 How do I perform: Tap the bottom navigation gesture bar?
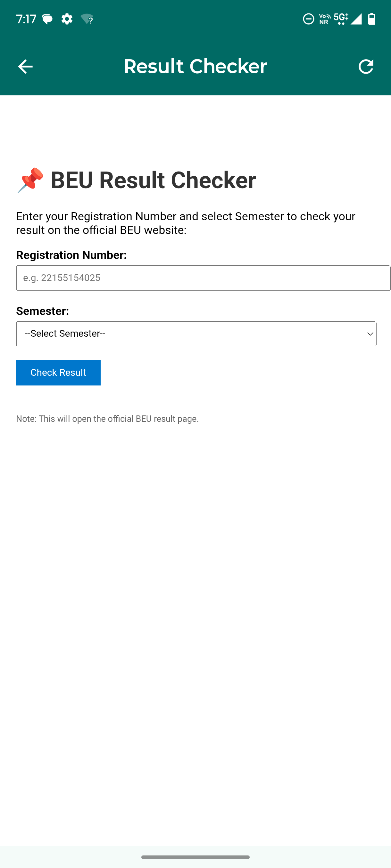tap(195, 857)
